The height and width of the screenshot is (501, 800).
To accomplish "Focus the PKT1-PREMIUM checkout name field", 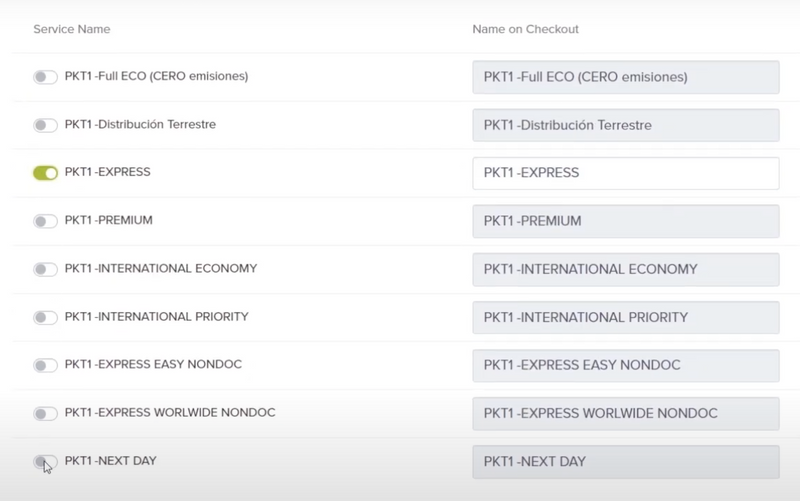I will 626,221.
